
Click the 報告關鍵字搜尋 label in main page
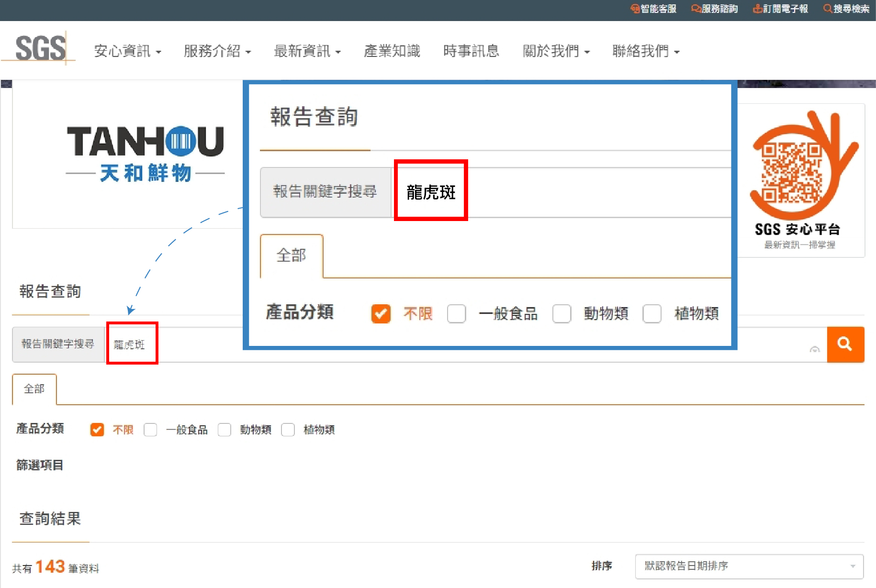[58, 344]
